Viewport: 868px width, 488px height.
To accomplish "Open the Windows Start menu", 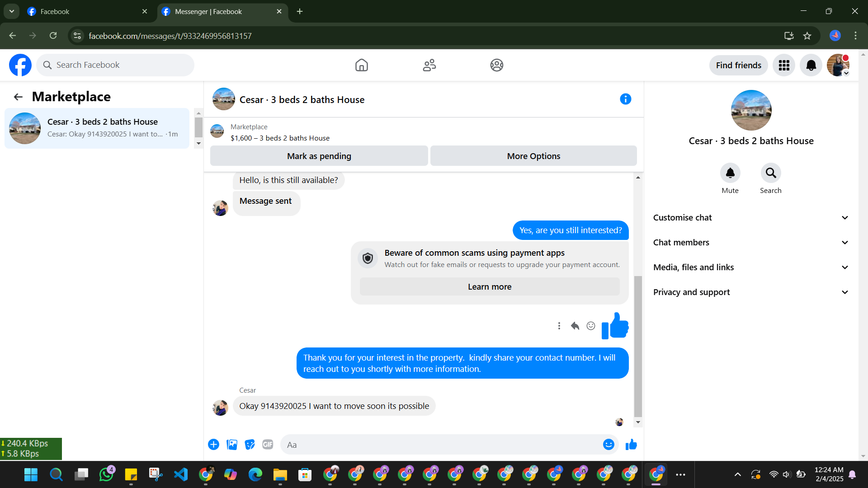I will tap(31, 474).
